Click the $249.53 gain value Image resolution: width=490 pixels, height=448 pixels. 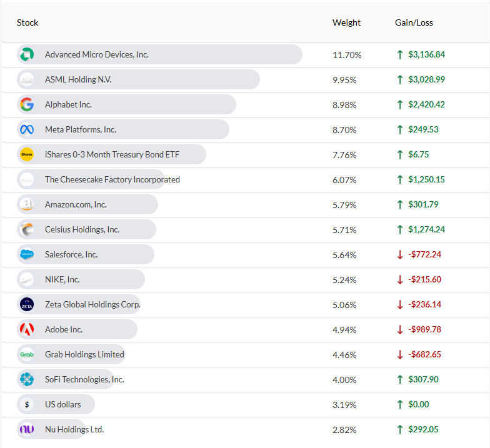coord(423,130)
